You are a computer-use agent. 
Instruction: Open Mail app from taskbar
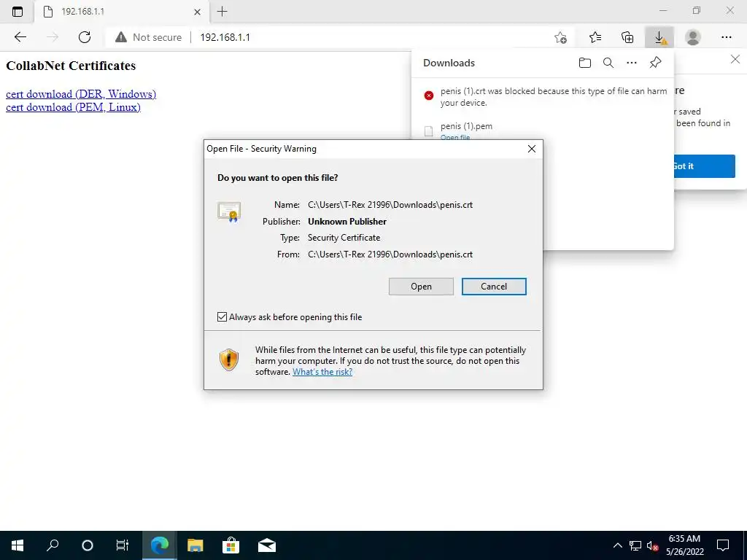267,545
